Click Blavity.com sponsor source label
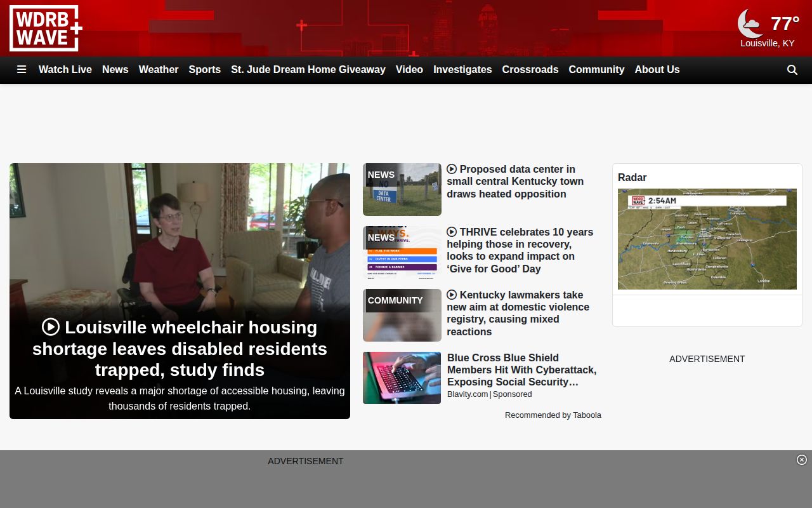Viewport: 812px width, 508px height. pyautogui.click(x=468, y=394)
